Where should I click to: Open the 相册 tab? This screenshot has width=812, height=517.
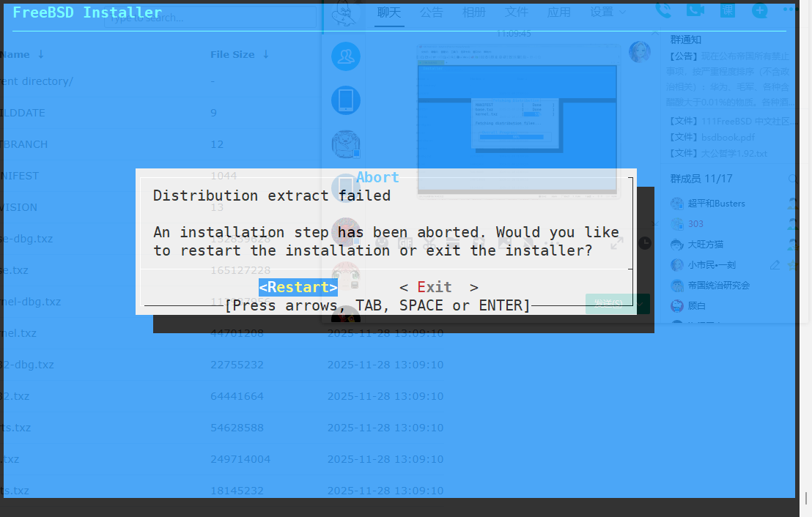point(474,12)
